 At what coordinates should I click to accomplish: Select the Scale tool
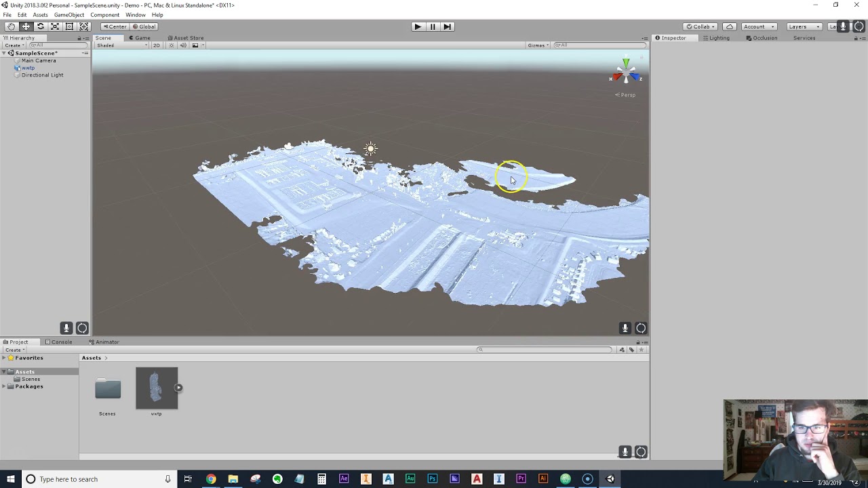click(x=55, y=26)
